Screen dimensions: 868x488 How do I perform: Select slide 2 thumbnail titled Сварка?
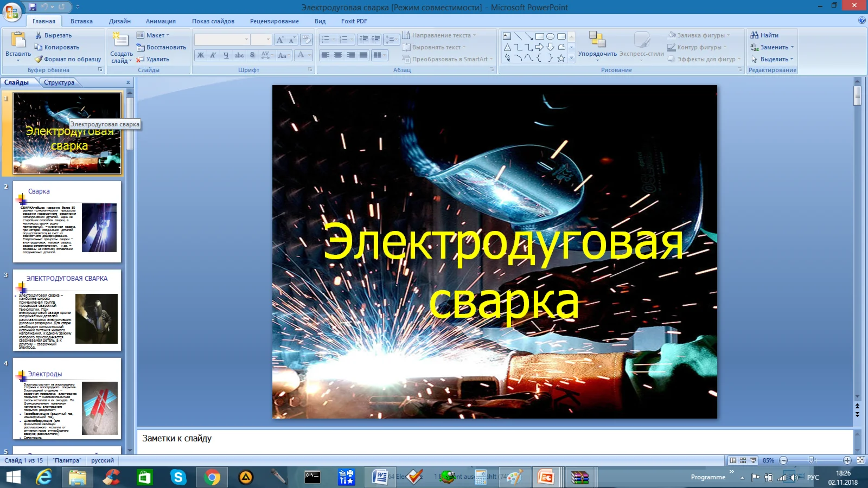coord(67,222)
